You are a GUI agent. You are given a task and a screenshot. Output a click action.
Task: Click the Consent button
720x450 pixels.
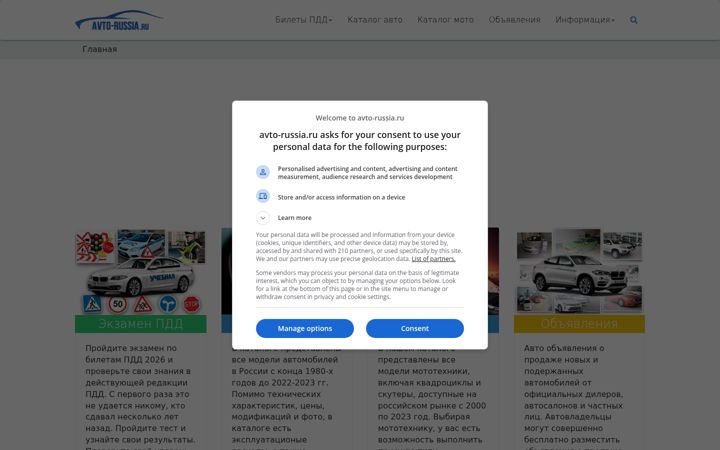[415, 328]
